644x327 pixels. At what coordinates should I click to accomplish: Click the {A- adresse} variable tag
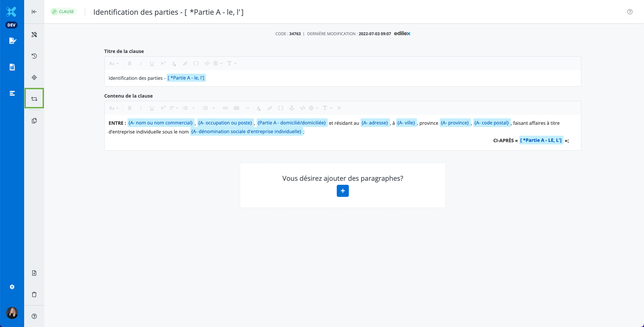375,123
